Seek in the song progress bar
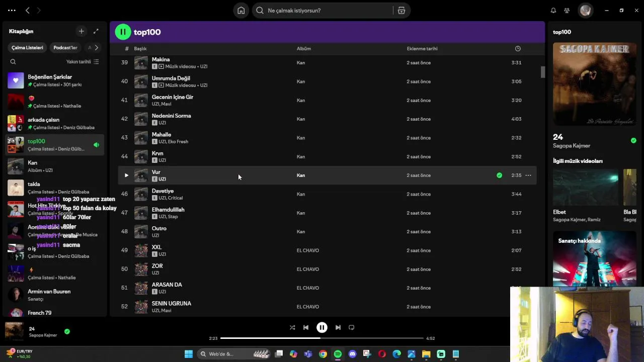The width and height of the screenshot is (644, 362). pos(322,338)
